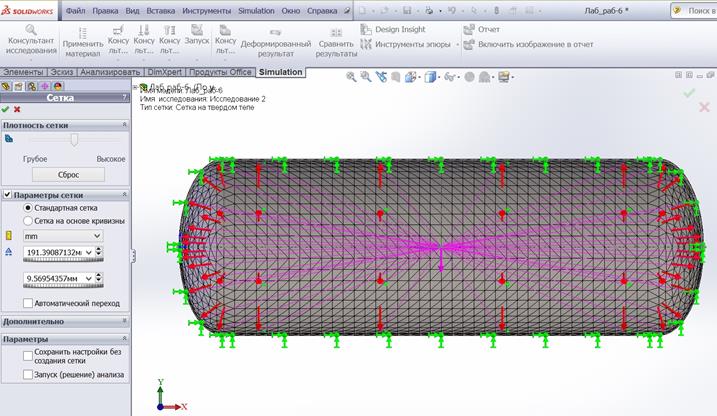Select Сетка на основе кривизны option

pos(28,220)
